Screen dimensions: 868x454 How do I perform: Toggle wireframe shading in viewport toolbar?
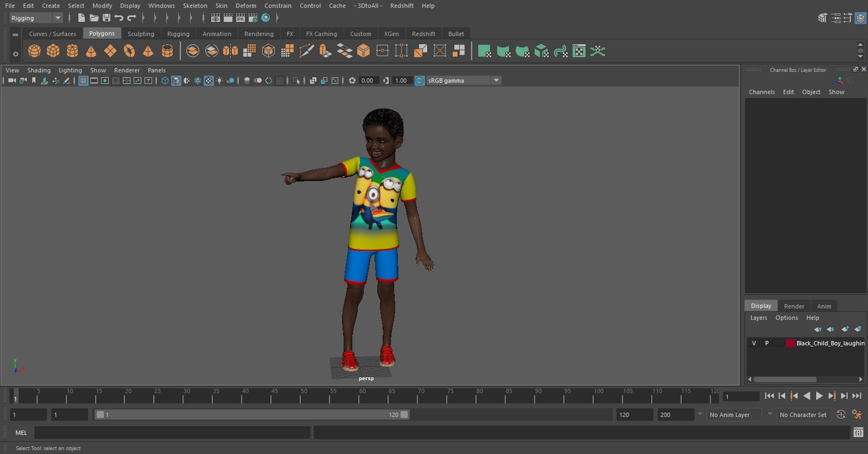165,80
